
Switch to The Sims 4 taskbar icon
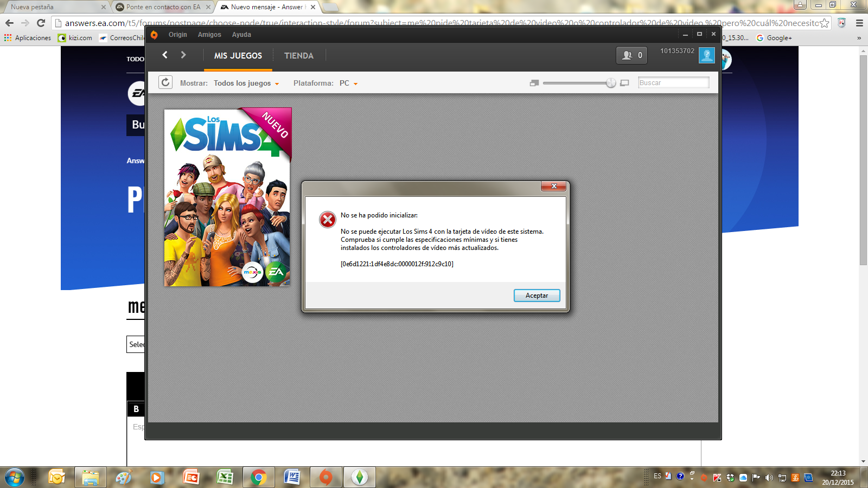point(359,478)
